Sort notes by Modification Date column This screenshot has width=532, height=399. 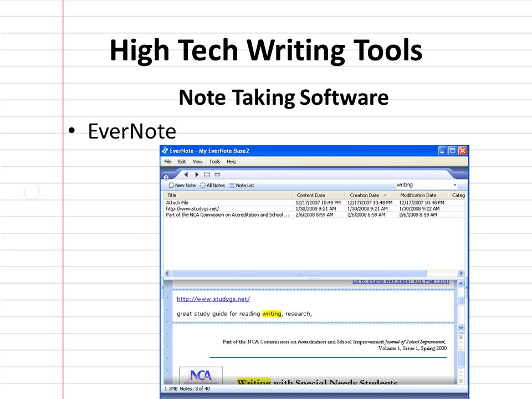(423, 195)
